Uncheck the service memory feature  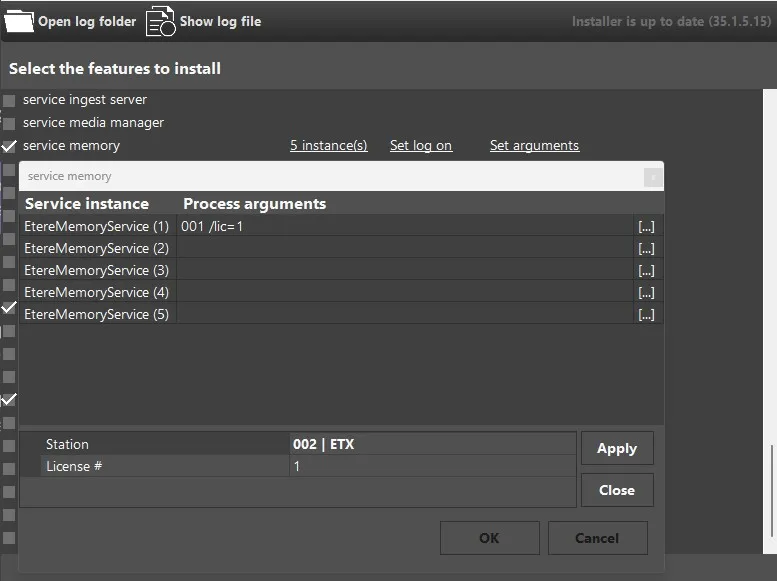point(9,146)
